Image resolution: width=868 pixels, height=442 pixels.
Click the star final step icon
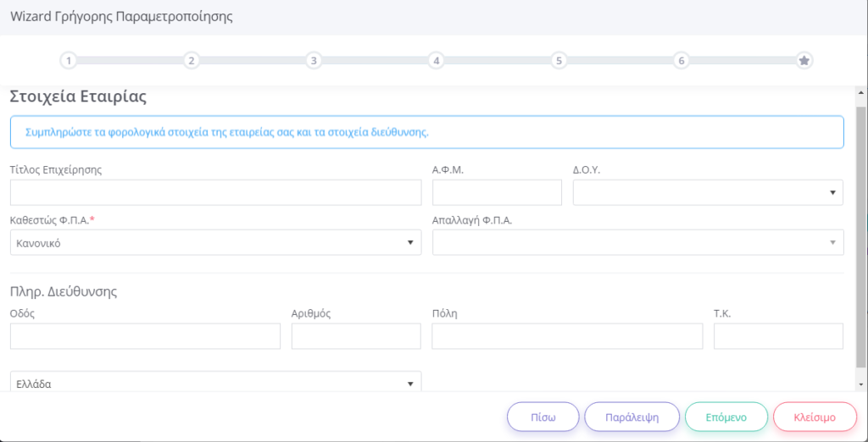pyautogui.click(x=804, y=60)
